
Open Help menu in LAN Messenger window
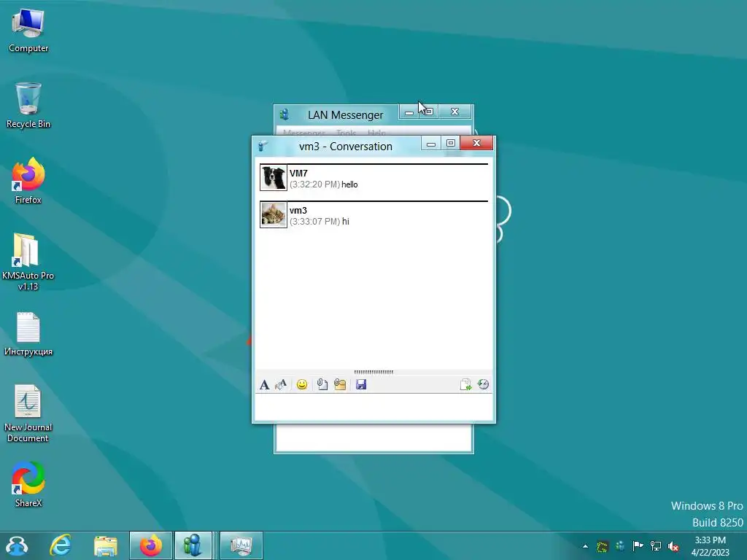(376, 133)
